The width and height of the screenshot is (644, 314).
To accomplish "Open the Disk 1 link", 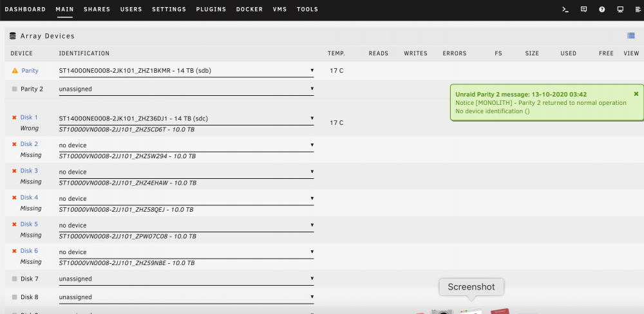I will [29, 117].
